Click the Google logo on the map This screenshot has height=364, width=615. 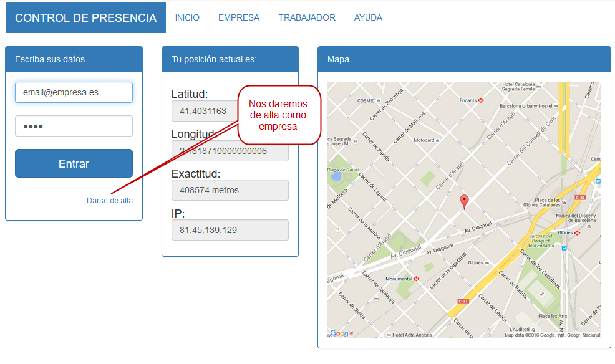point(342,333)
